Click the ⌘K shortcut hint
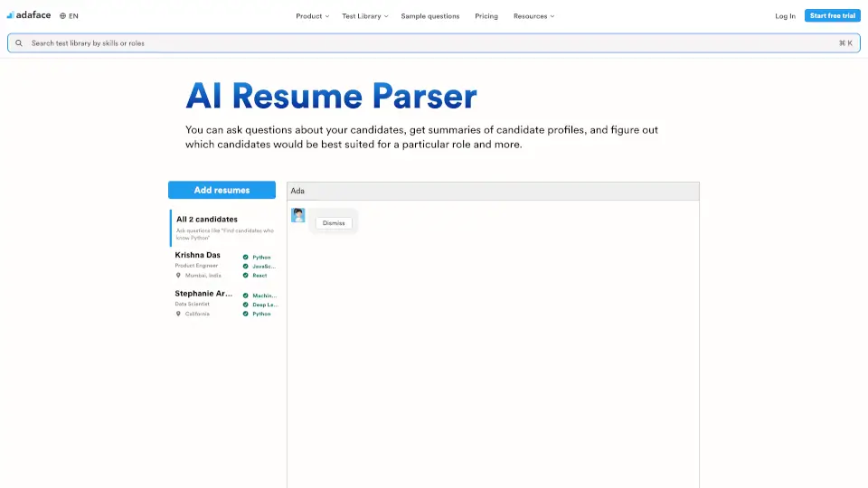The height and width of the screenshot is (488, 868). (x=845, y=43)
